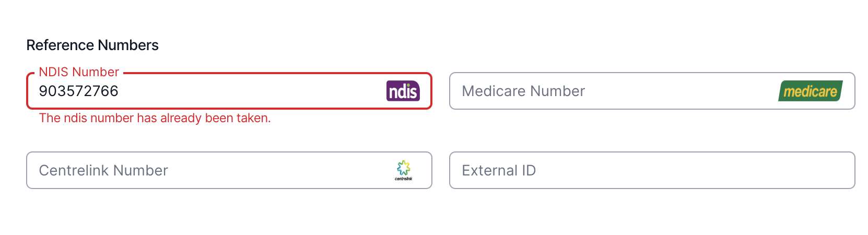868x235 pixels.
Task: Click the Medicare Number placeholder text
Action: point(523,91)
